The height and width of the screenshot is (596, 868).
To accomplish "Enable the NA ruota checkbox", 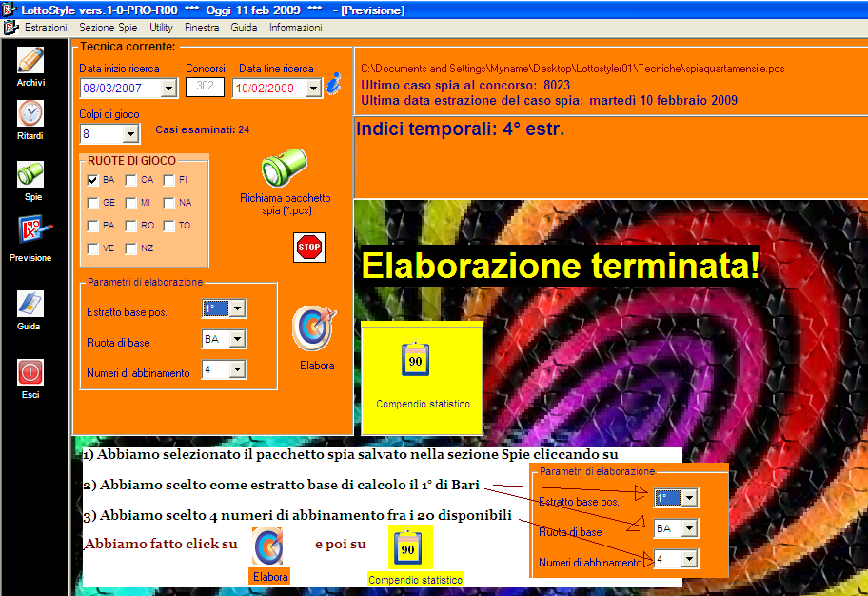I will (168, 203).
